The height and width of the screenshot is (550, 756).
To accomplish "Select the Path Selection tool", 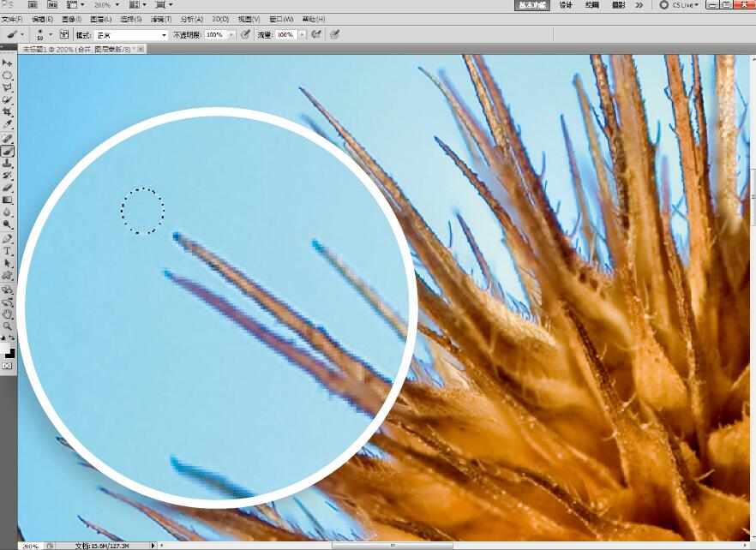I will (x=7, y=263).
